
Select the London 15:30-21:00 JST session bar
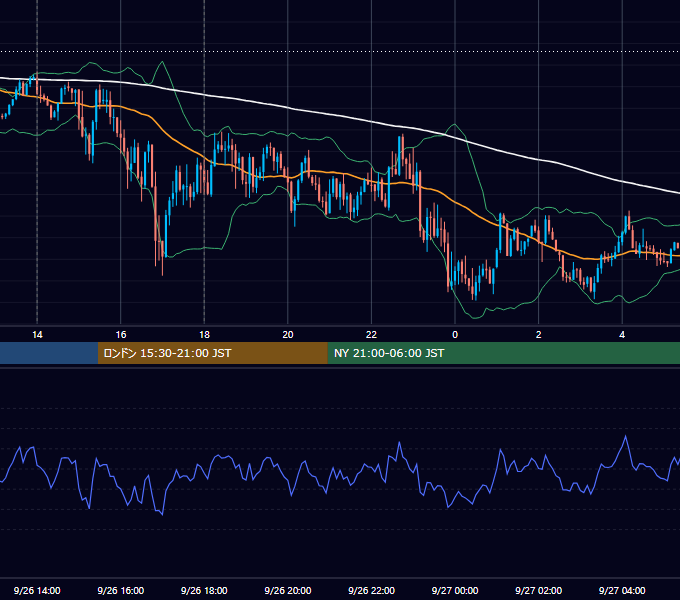[212, 353]
